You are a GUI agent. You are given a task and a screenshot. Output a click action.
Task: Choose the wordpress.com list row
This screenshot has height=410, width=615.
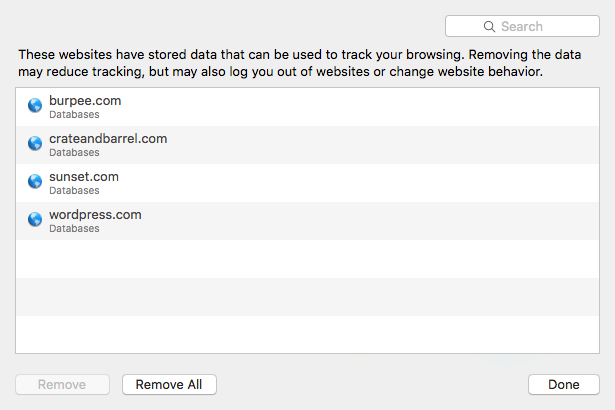[x=300, y=220]
